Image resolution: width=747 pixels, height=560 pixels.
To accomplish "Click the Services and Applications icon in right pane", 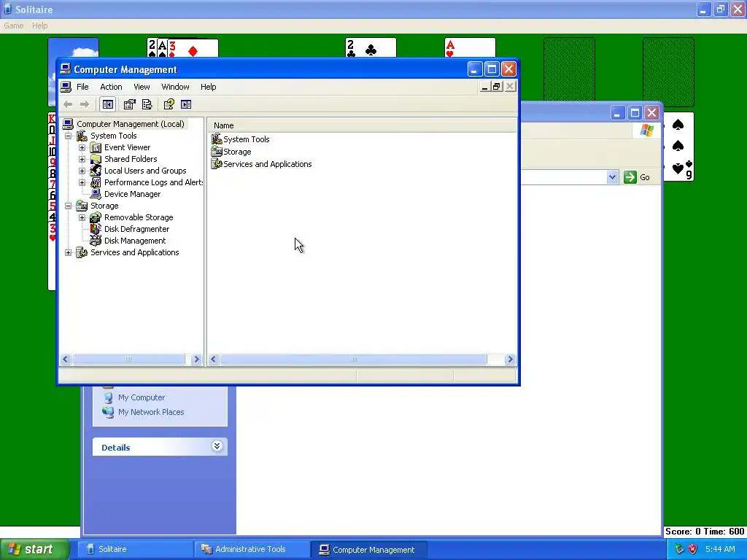I will click(x=217, y=164).
